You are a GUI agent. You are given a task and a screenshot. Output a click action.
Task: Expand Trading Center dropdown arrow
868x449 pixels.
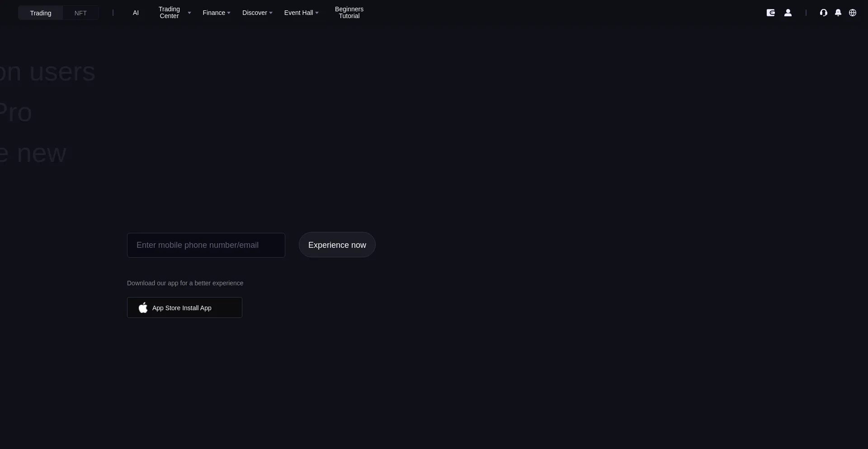click(189, 13)
